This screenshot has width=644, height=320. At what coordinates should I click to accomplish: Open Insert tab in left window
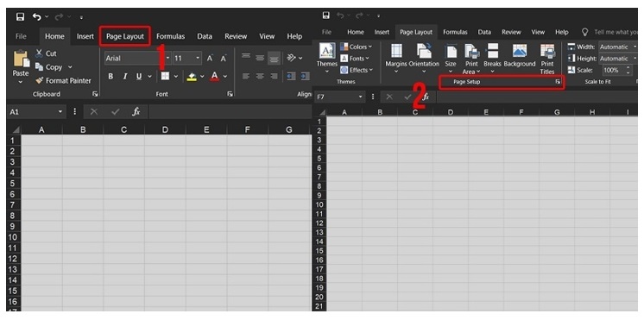pyautogui.click(x=85, y=36)
